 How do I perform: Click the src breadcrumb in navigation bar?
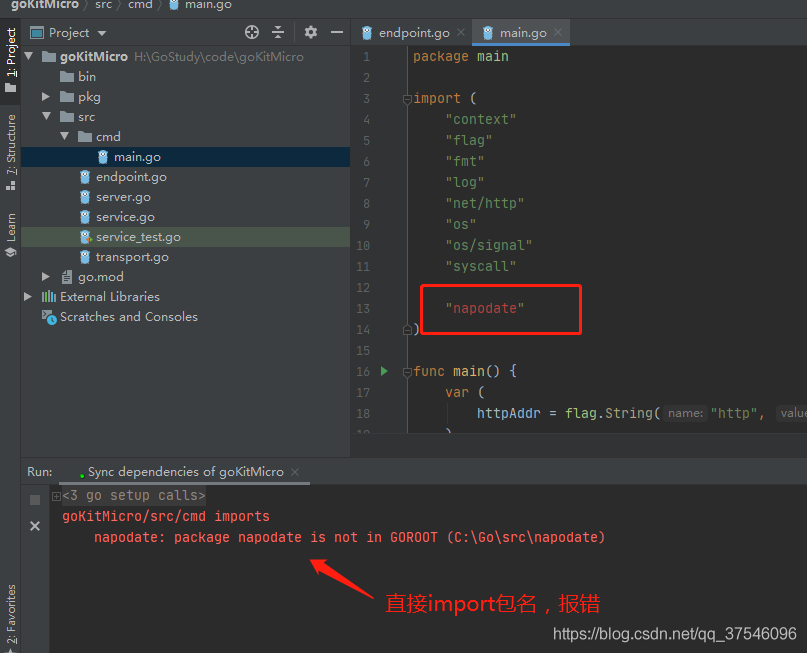click(x=103, y=5)
